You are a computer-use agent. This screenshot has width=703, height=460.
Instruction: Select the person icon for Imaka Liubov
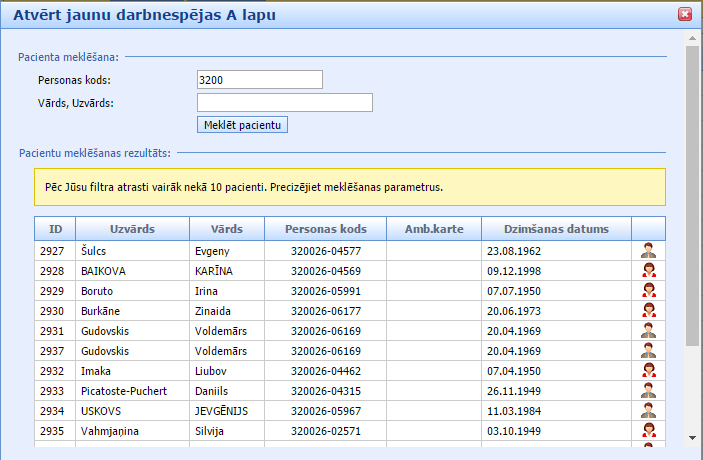(648, 371)
